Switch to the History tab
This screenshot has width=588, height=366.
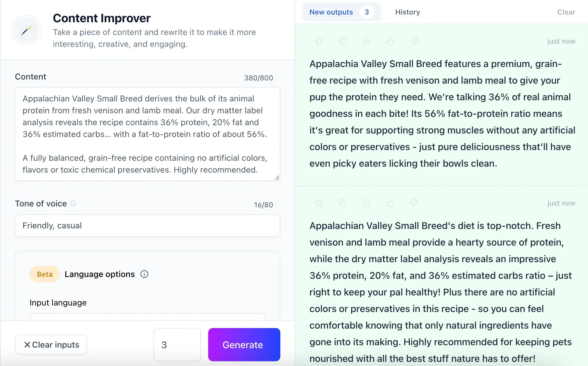[407, 12]
